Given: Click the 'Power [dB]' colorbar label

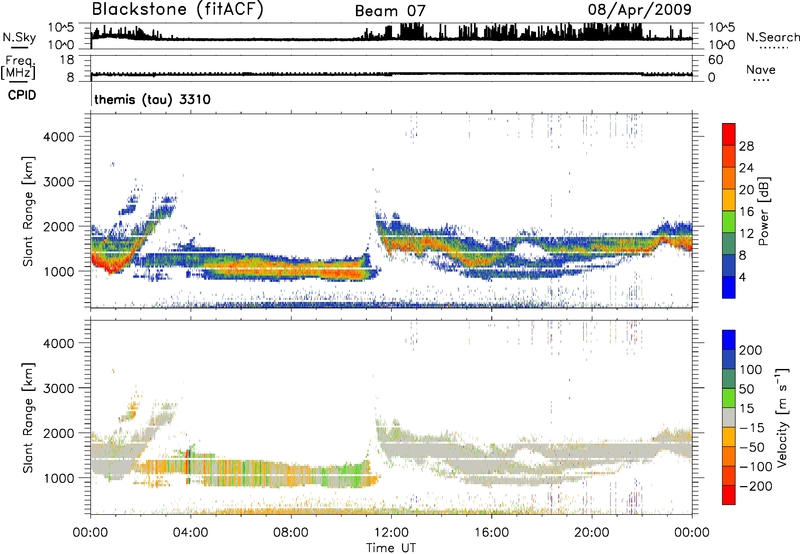Looking at the screenshot, I should tap(763, 211).
